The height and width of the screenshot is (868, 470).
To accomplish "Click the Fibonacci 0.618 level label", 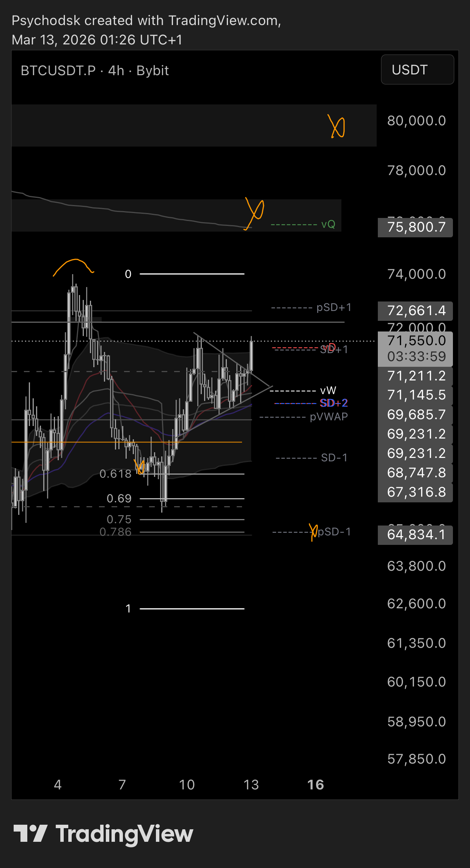I will [x=115, y=474].
